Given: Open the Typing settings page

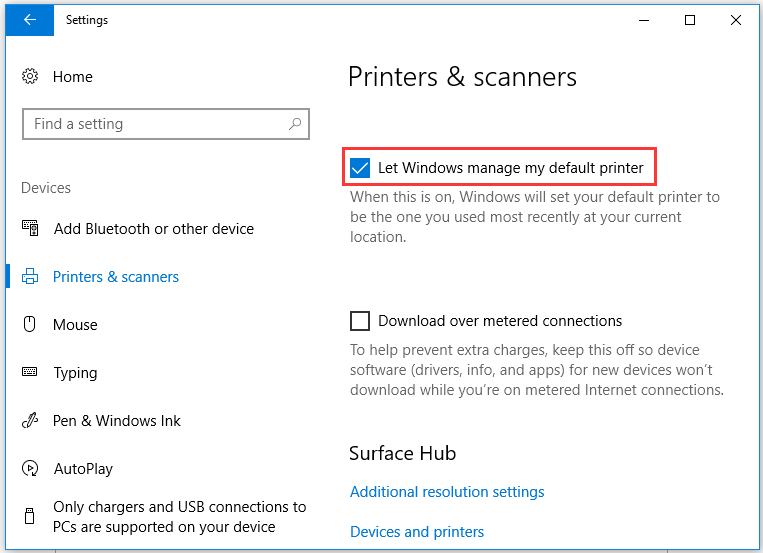Looking at the screenshot, I should 75,373.
